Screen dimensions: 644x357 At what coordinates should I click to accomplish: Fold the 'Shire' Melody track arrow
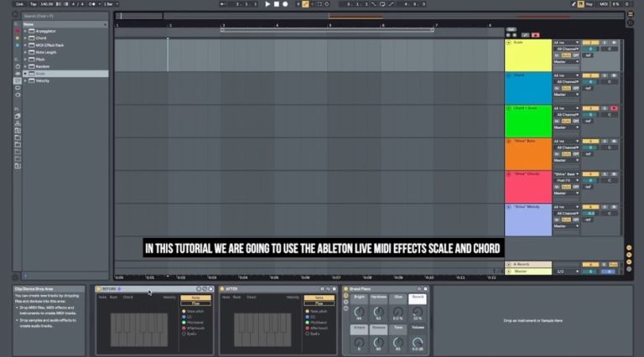point(508,206)
